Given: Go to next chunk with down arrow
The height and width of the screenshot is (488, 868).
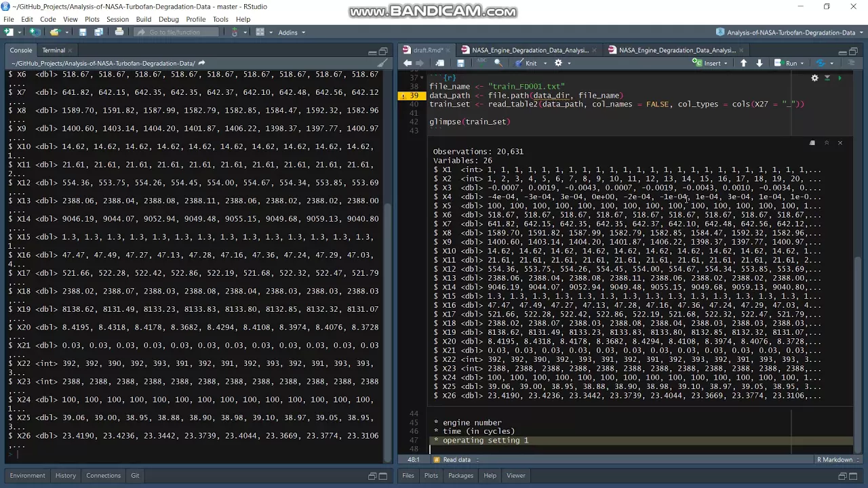Looking at the screenshot, I should (x=759, y=63).
